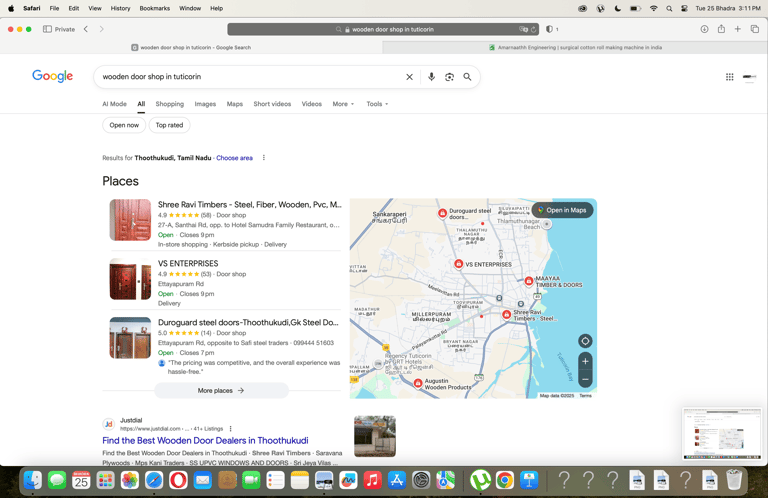Screen dimensions: 768x498
Task: Open Justdial result options menu
Action: 230,429
